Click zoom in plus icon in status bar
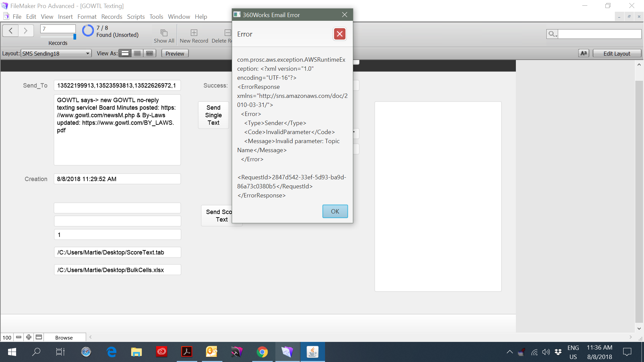Screen dimensions: 644x362 click(x=29, y=337)
